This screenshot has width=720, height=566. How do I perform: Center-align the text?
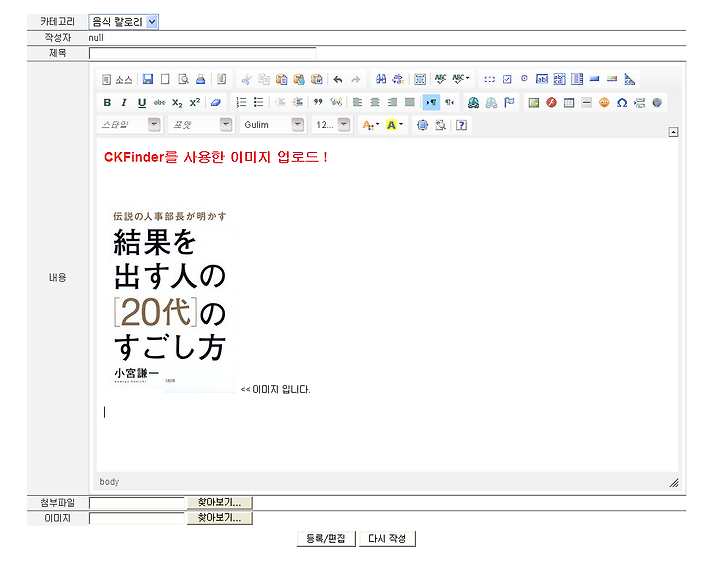[x=375, y=102]
